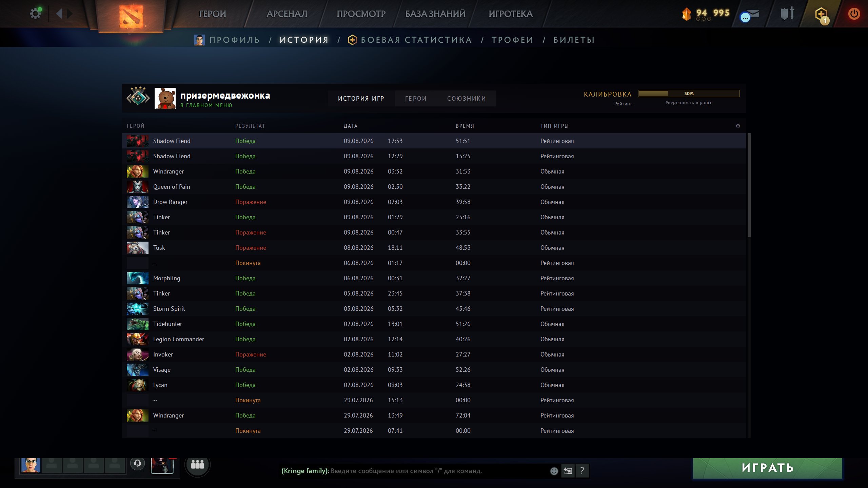Click the ВРЕМЯ column header
The height and width of the screenshot is (488, 868).
click(465, 126)
